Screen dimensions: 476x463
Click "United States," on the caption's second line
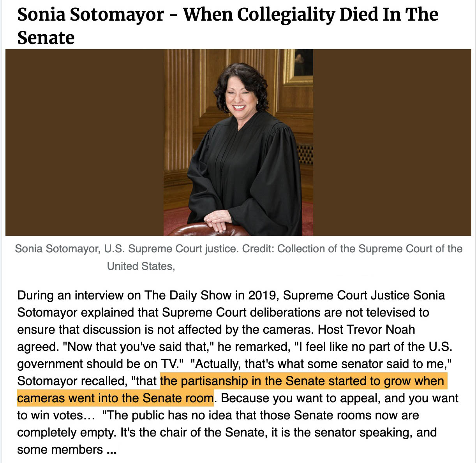point(141,266)
